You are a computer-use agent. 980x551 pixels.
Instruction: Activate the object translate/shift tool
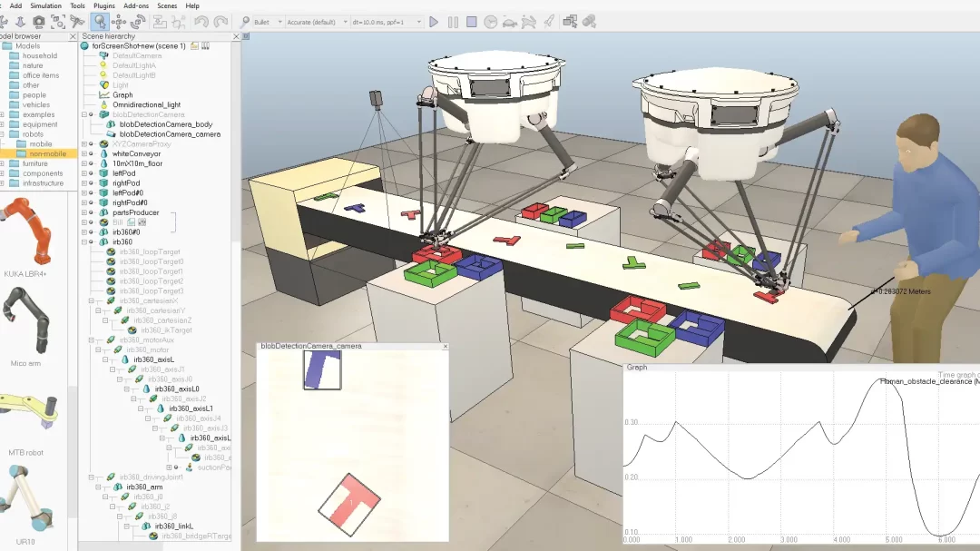point(120,21)
